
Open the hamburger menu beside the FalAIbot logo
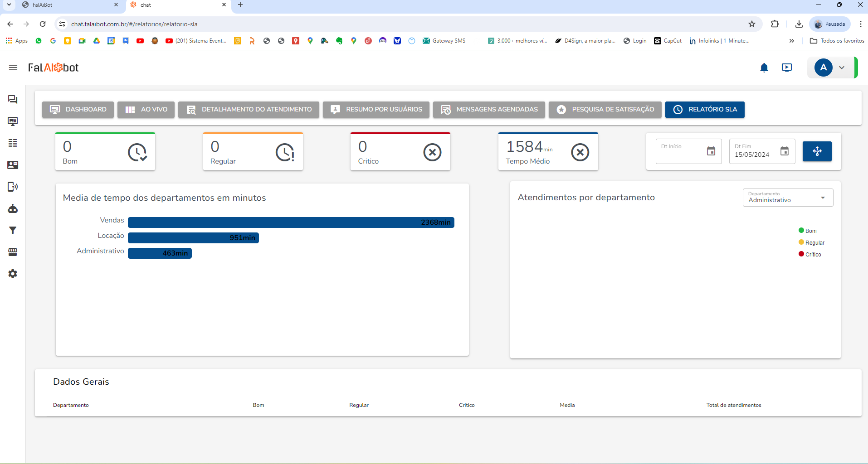(13, 68)
